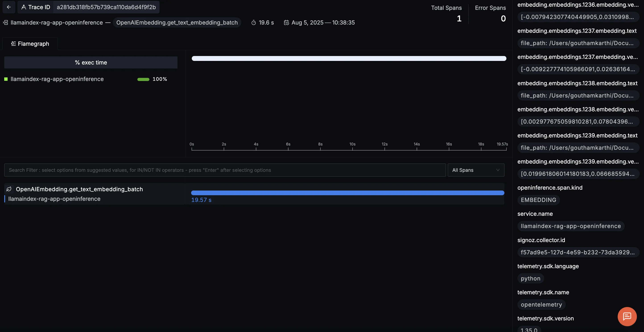This screenshot has height=332, width=644.
Task: Click the Total Spans count
Action: point(459,19)
